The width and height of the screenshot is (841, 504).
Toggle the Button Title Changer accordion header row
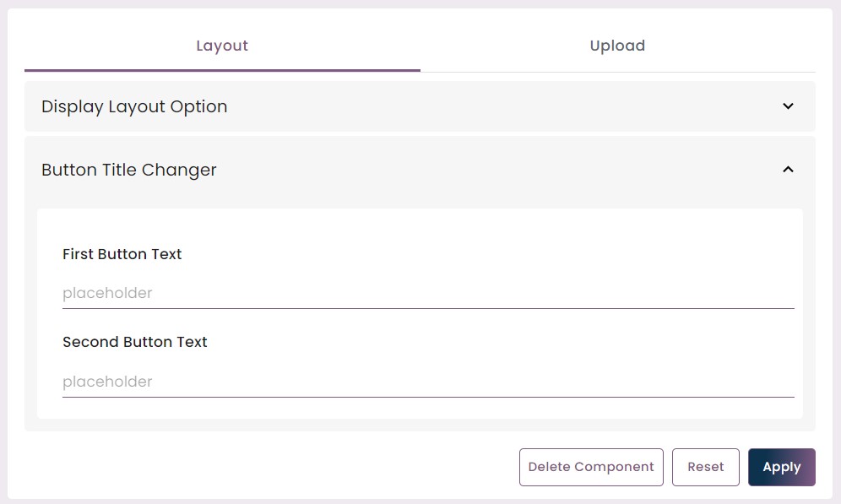pyautogui.click(x=420, y=170)
